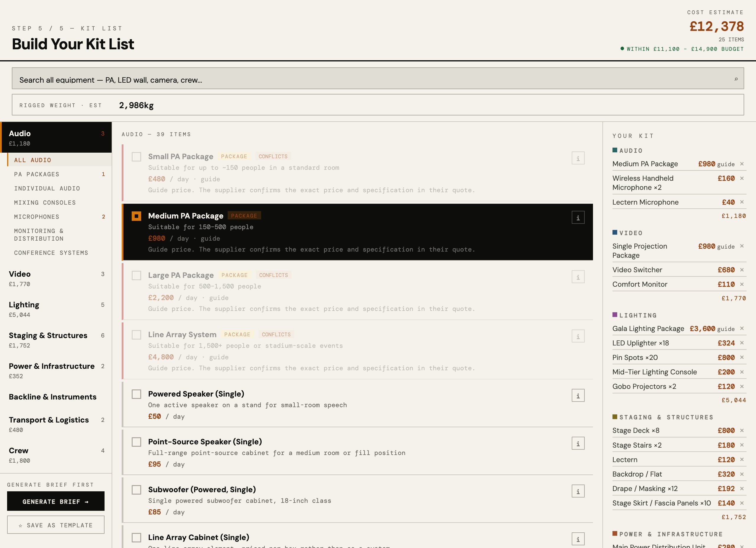Remove Wireless Handheld Microphone from kit
The image size is (756, 548).
tap(742, 178)
